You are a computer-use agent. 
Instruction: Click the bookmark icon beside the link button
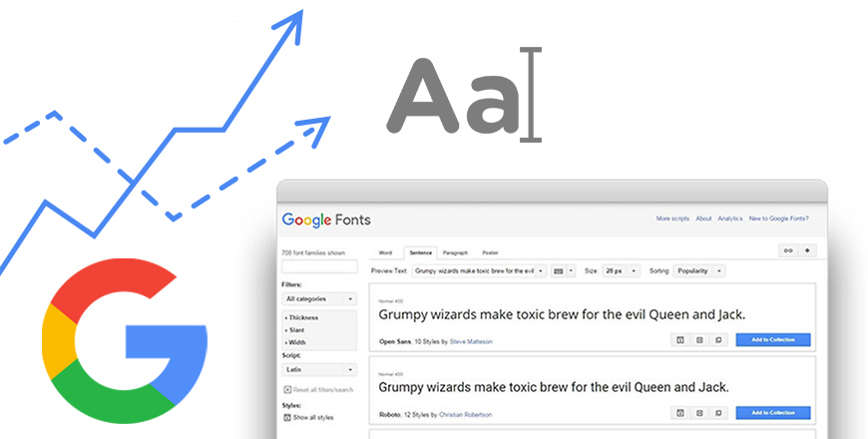pyautogui.click(x=807, y=250)
